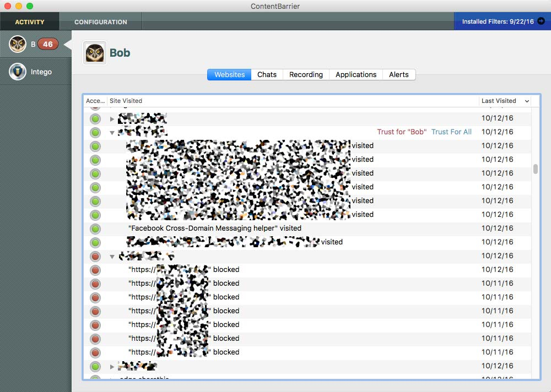Viewport: 551px width, 392px height.
Task: Select the Intego user shield icon
Action: click(x=18, y=72)
